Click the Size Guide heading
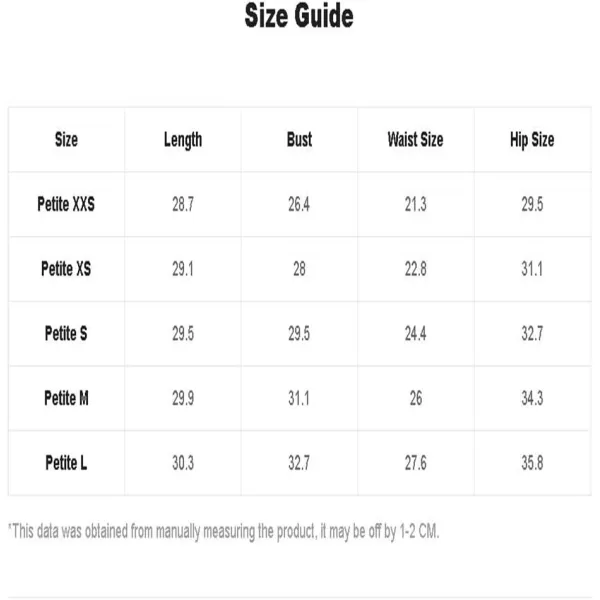 [299, 16]
